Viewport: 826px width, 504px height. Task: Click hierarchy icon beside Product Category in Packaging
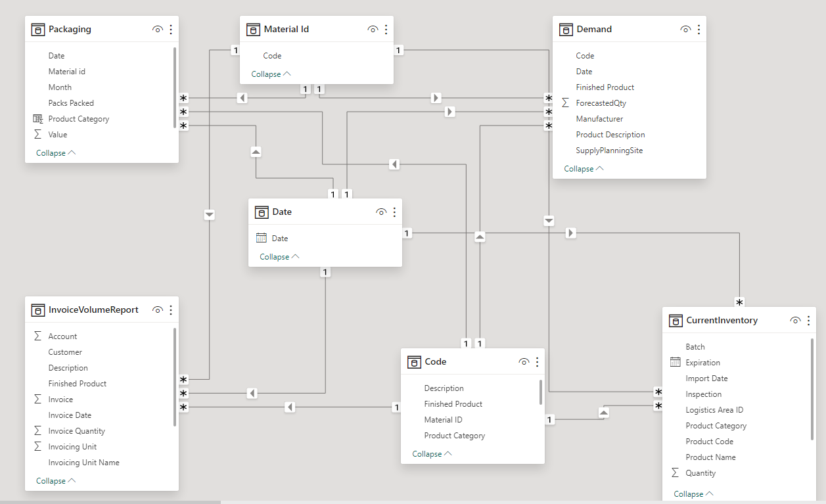tap(37, 119)
